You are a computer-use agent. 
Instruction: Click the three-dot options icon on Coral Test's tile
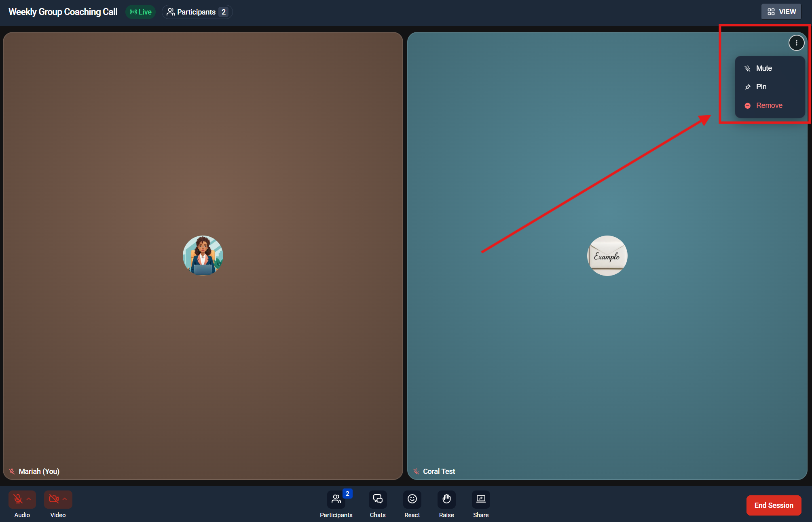[x=796, y=43]
